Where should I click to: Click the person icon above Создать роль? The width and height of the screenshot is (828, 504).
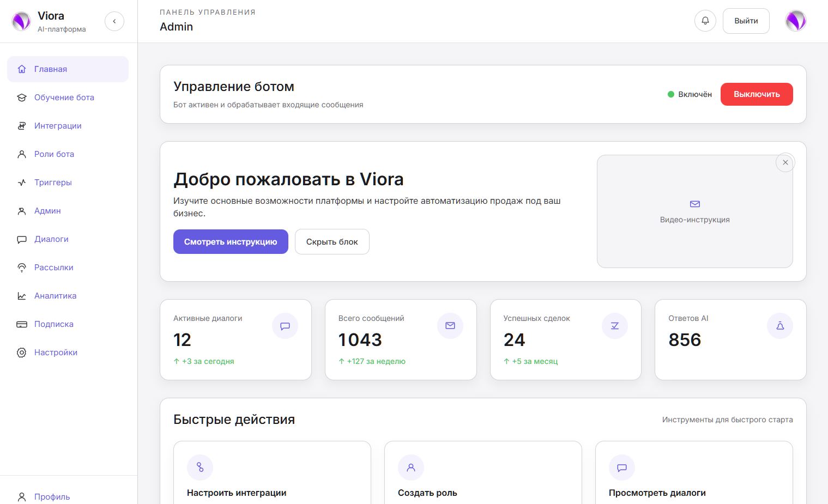tap(411, 467)
